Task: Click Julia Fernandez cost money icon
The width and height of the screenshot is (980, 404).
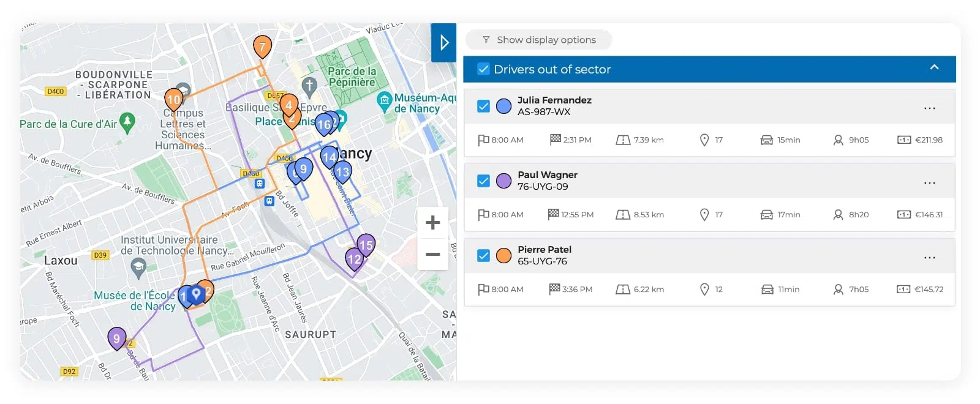Action: tap(903, 140)
